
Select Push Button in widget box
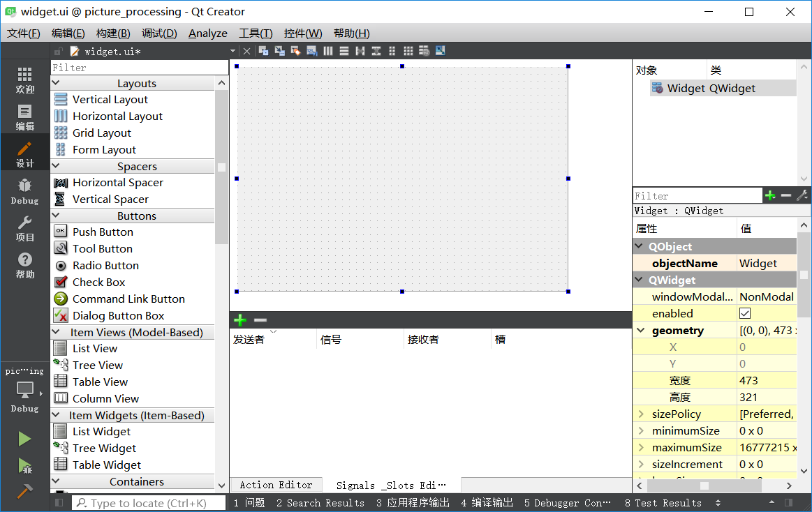[102, 232]
